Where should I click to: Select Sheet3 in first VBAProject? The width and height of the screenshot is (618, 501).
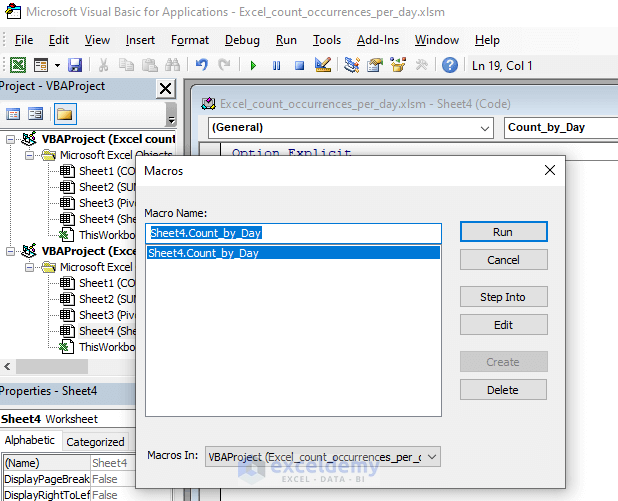coord(97,203)
